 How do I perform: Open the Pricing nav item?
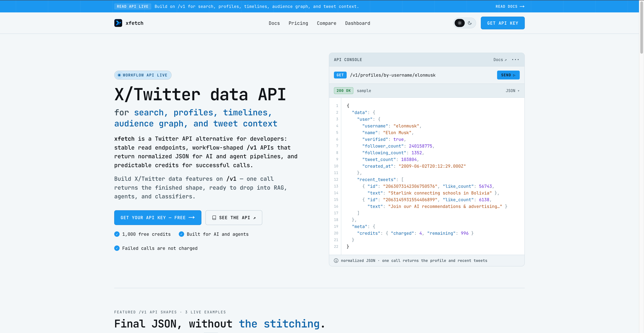(x=298, y=23)
